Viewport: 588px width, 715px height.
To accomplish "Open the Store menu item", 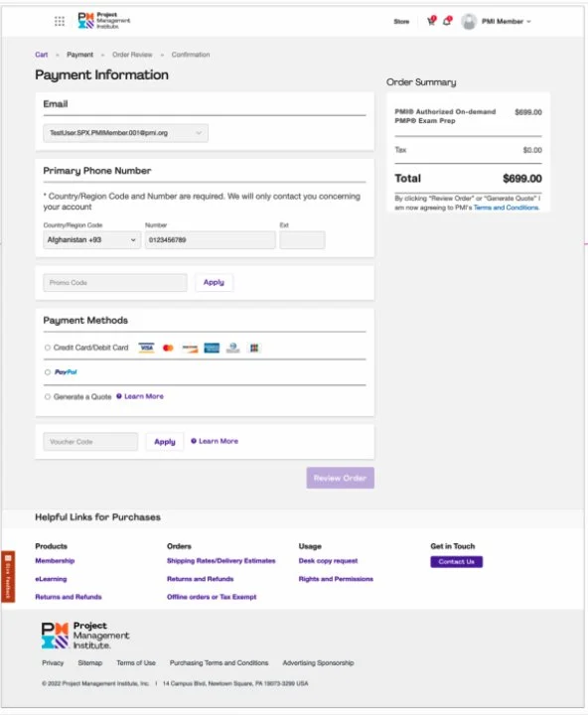I will point(401,22).
